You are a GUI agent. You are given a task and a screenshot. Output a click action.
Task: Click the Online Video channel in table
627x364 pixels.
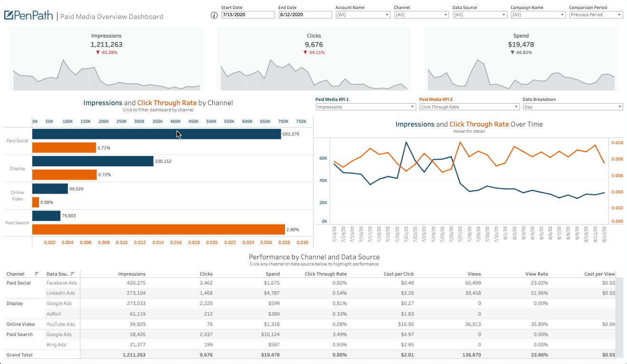[x=20, y=324]
